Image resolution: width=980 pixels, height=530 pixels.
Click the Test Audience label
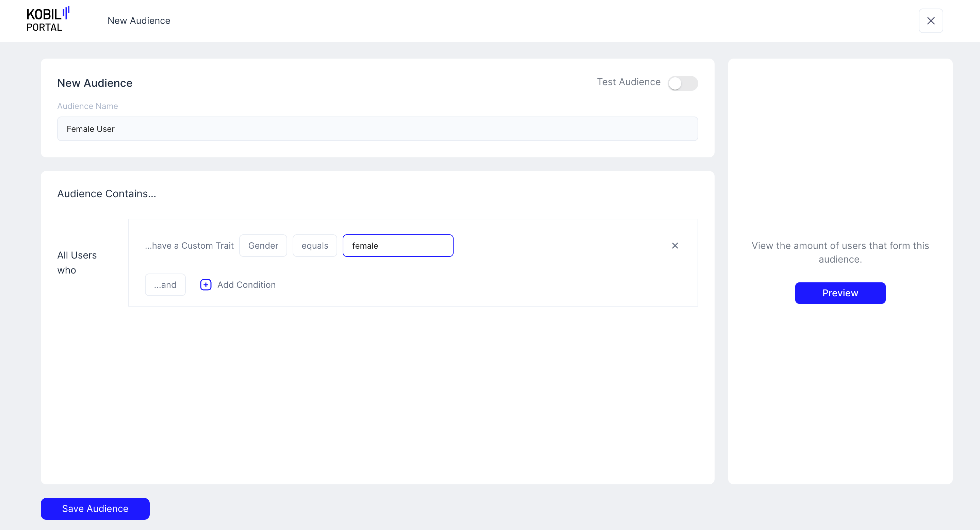[x=628, y=82]
